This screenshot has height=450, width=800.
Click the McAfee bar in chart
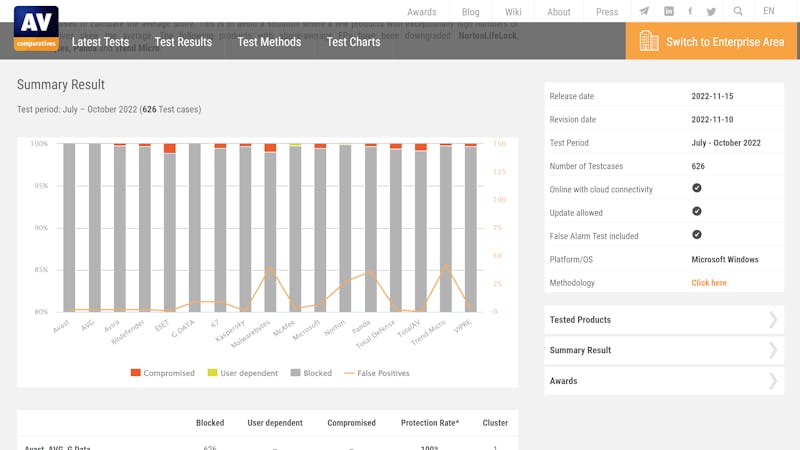pyautogui.click(x=295, y=228)
